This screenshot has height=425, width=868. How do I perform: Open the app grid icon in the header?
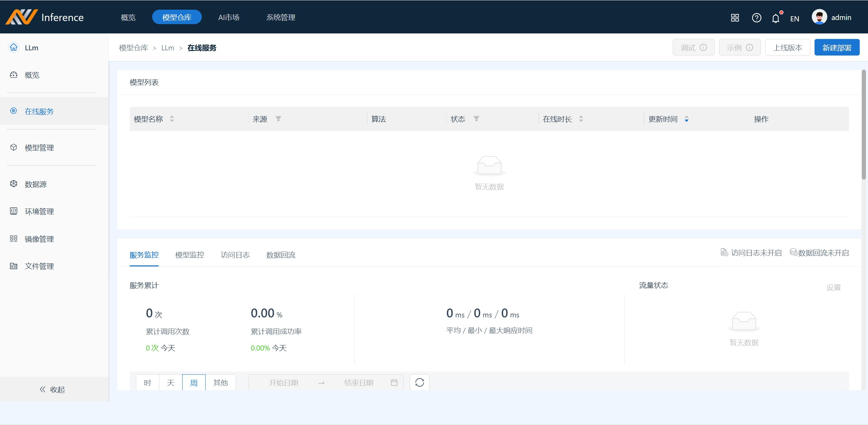[x=734, y=18]
